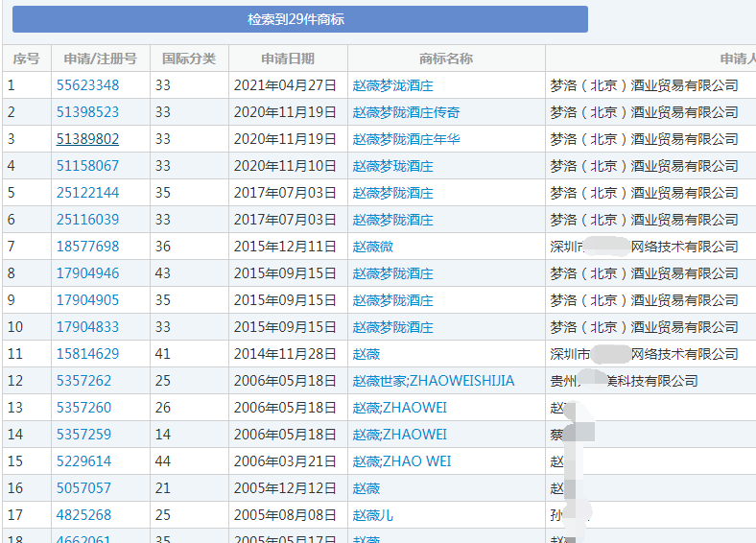Open registration number 25122144
The height and width of the screenshot is (543, 756).
tap(87, 193)
